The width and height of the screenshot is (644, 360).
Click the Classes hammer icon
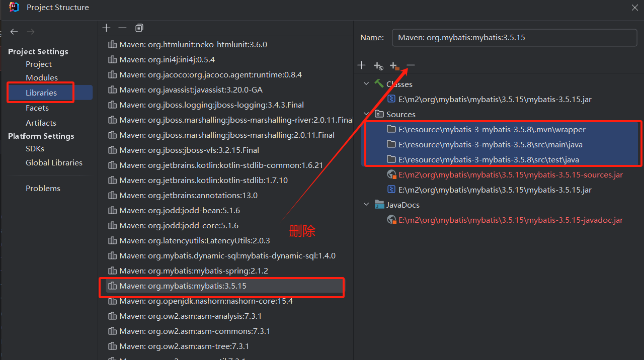pyautogui.click(x=379, y=84)
